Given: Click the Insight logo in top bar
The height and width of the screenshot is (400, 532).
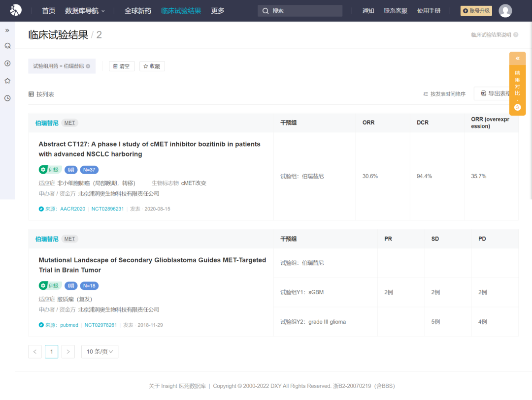Looking at the screenshot, I should pyautogui.click(x=16, y=10).
